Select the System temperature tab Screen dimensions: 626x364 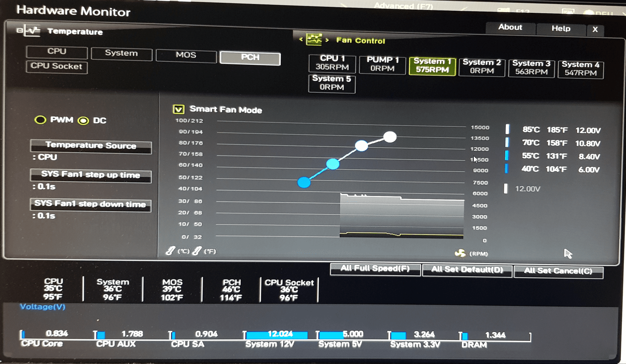tap(121, 53)
